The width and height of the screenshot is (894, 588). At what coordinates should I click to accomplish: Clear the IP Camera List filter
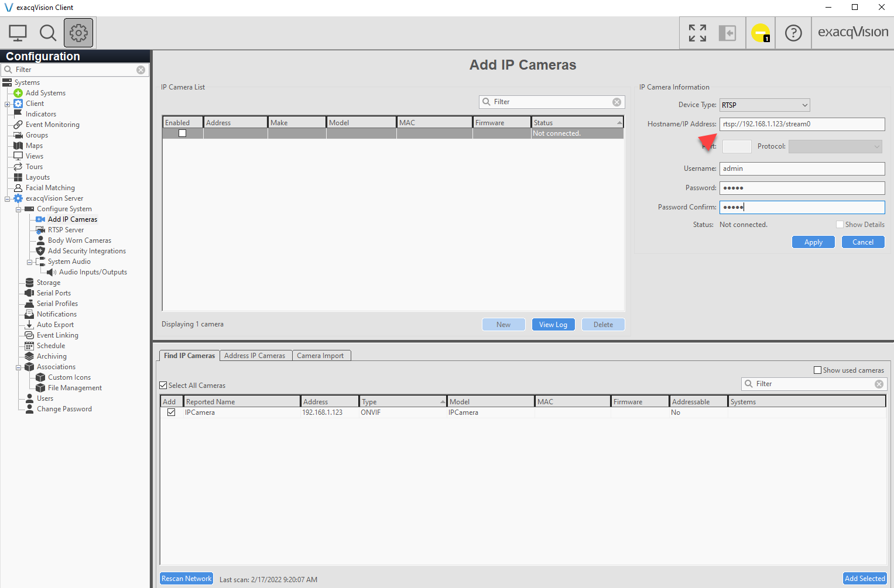coord(616,102)
